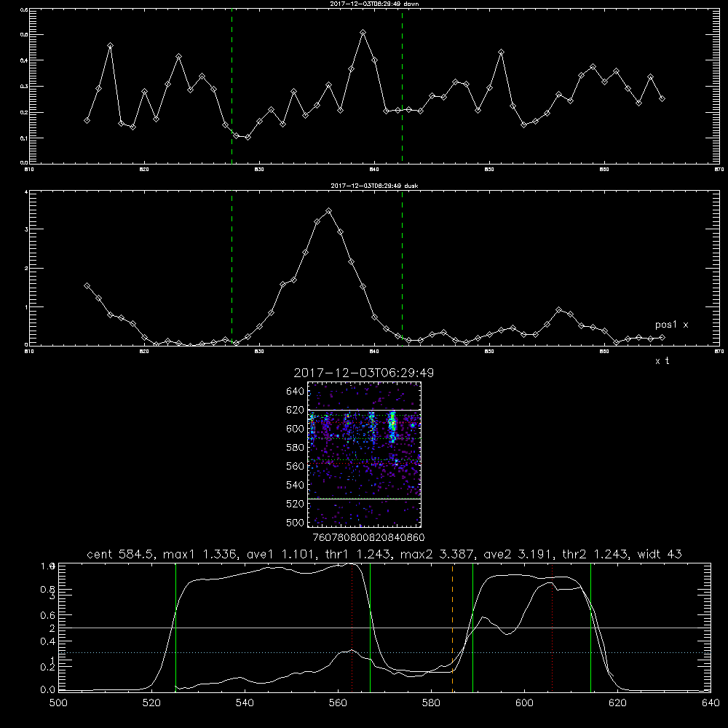Select the 'max2 3.387' value
728x728 pixels.
437,554
